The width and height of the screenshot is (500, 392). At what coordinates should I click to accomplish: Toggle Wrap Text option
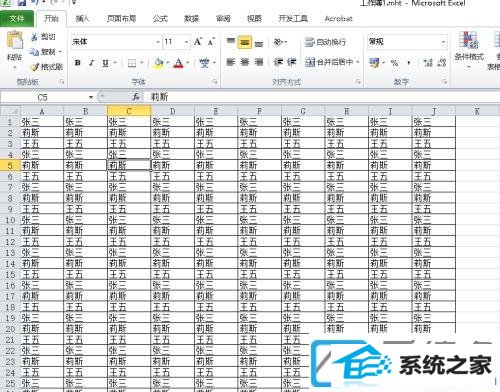[325, 42]
